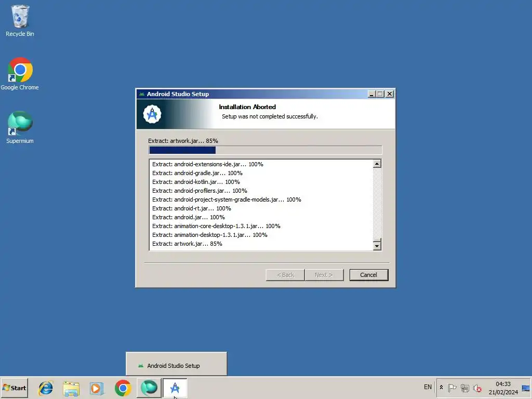Click the muted volume tray icon
The height and width of the screenshot is (399, 532).
coord(477,388)
